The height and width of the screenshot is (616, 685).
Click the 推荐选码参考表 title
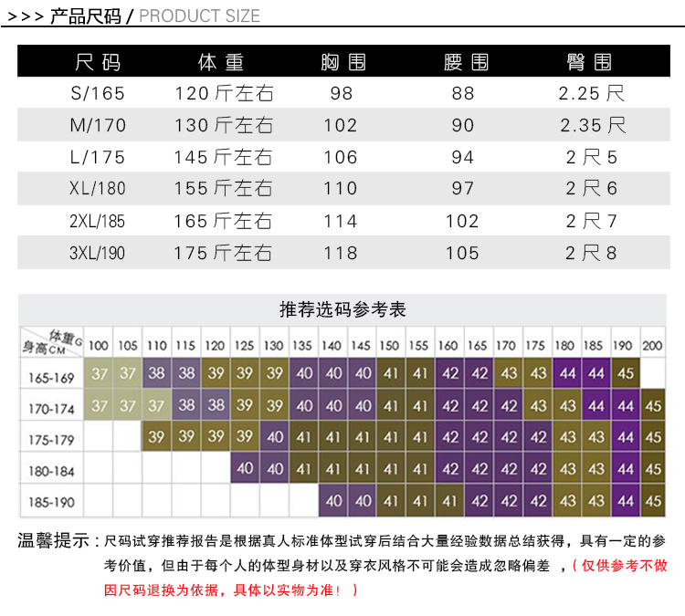point(342,309)
